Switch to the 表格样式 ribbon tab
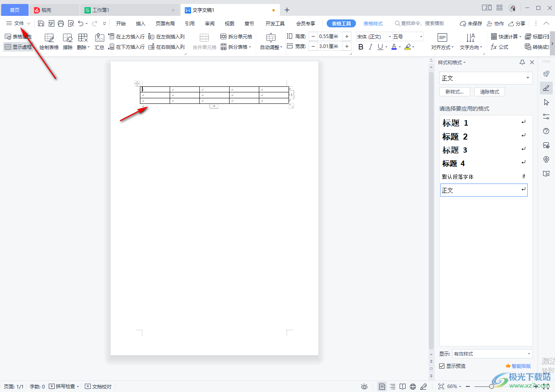Image resolution: width=555 pixels, height=392 pixels. tap(373, 23)
